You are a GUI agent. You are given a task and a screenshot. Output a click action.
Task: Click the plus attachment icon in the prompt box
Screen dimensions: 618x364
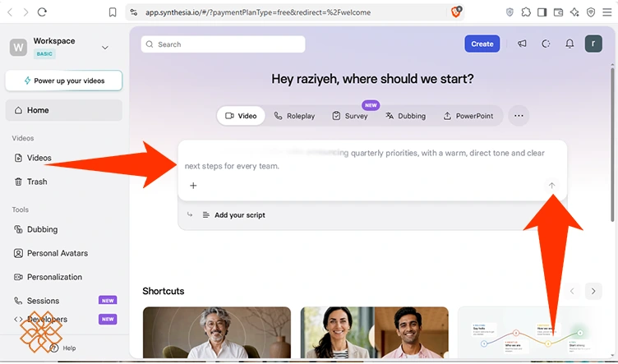point(193,186)
